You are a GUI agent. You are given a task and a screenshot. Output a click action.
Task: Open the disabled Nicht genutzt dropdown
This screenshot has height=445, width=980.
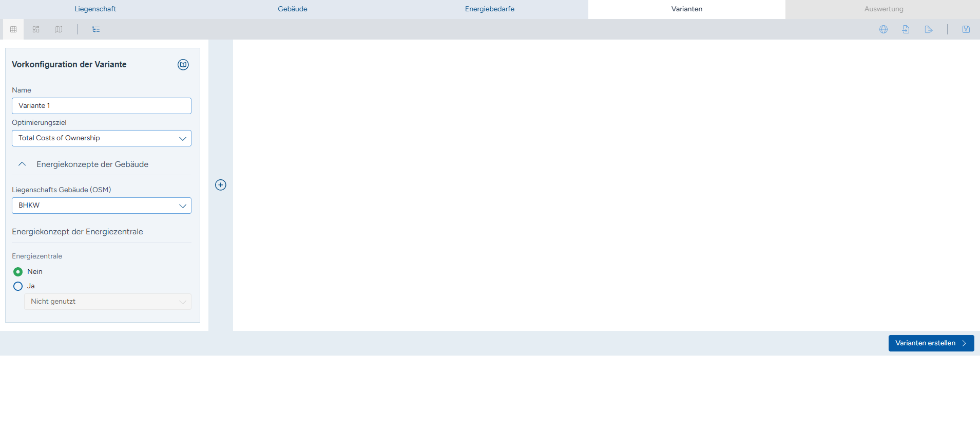108,302
